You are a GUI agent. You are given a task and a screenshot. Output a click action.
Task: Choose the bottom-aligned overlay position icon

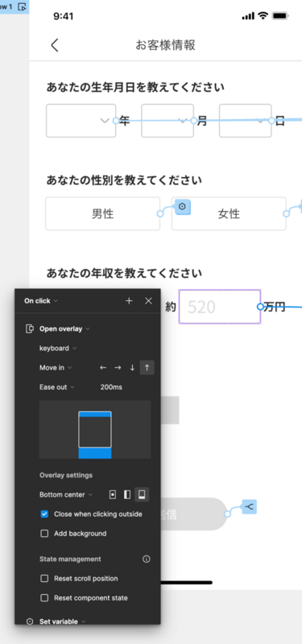click(143, 494)
